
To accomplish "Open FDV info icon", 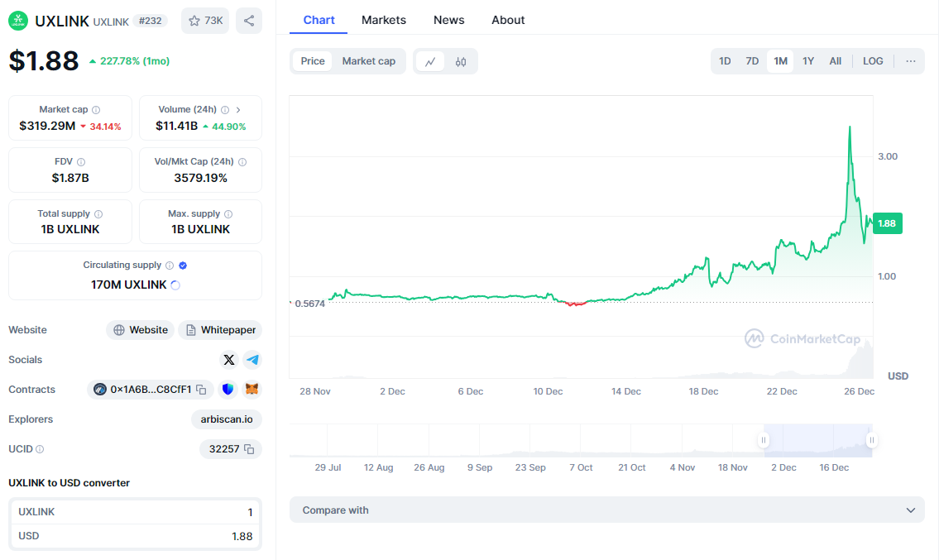I will [x=81, y=161].
